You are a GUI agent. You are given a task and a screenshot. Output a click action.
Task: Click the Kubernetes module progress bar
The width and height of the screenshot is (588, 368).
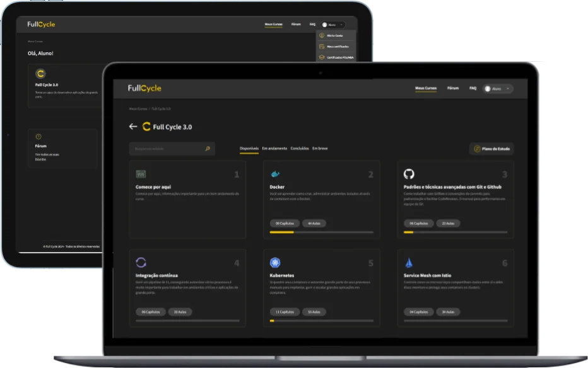(x=321, y=321)
